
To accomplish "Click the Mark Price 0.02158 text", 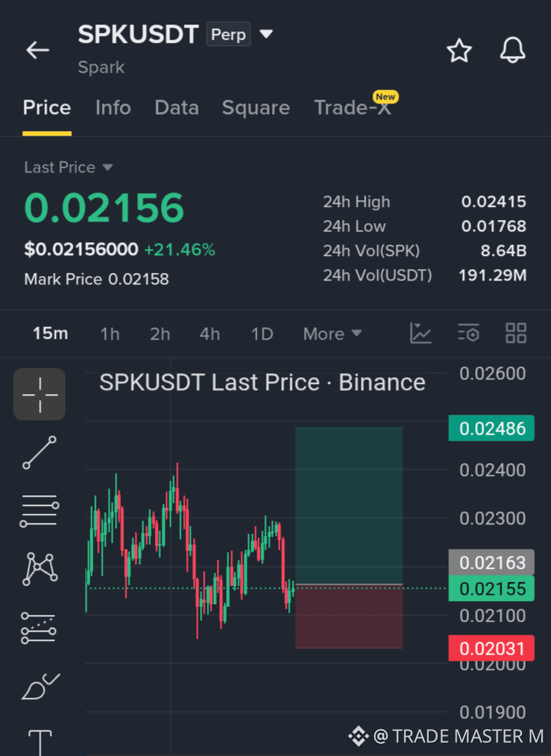I will (97, 279).
